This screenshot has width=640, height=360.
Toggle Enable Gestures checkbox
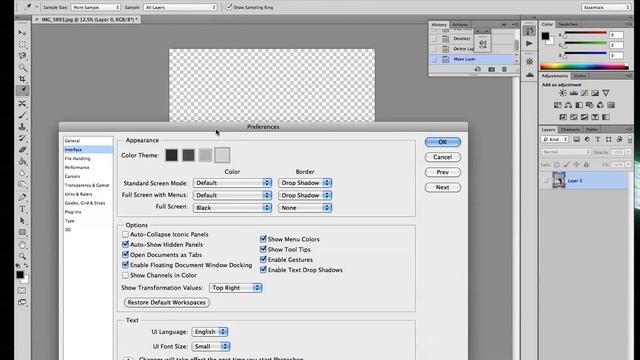(263, 259)
